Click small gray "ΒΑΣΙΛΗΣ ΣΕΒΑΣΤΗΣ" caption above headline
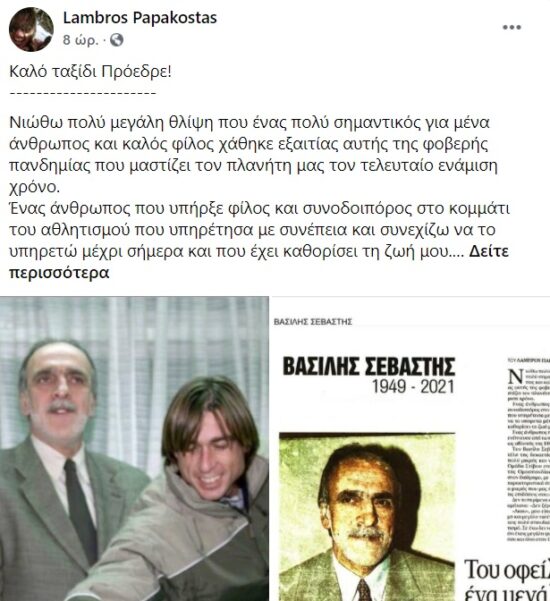Viewport: 550px width, 601px height. 313,322
